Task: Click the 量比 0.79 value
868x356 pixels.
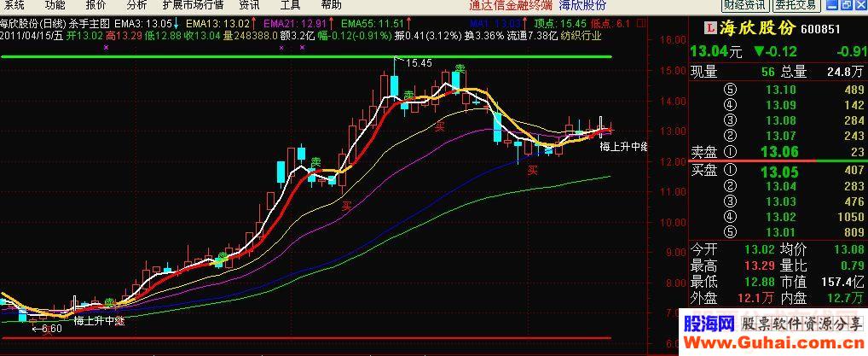Action: 853,266
